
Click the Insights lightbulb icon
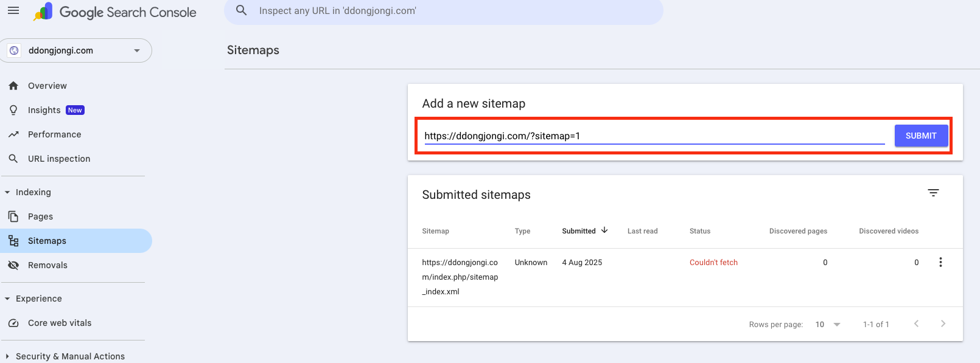[13, 110]
